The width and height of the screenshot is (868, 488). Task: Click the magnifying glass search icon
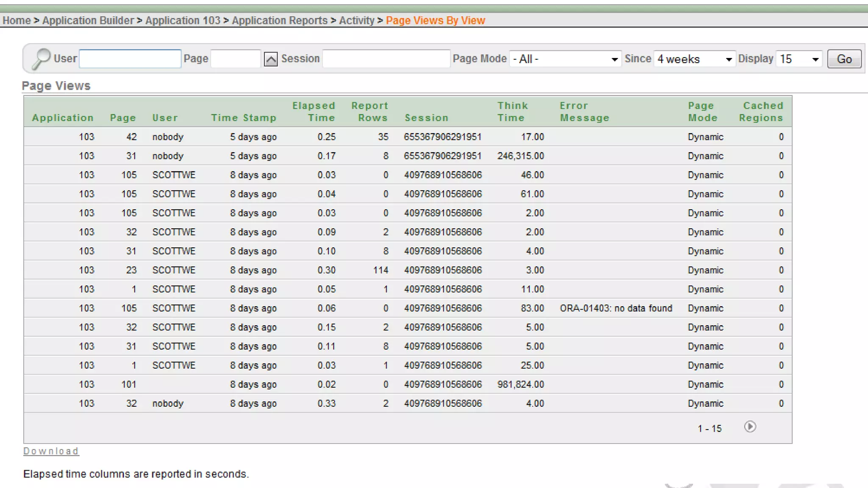pos(41,58)
